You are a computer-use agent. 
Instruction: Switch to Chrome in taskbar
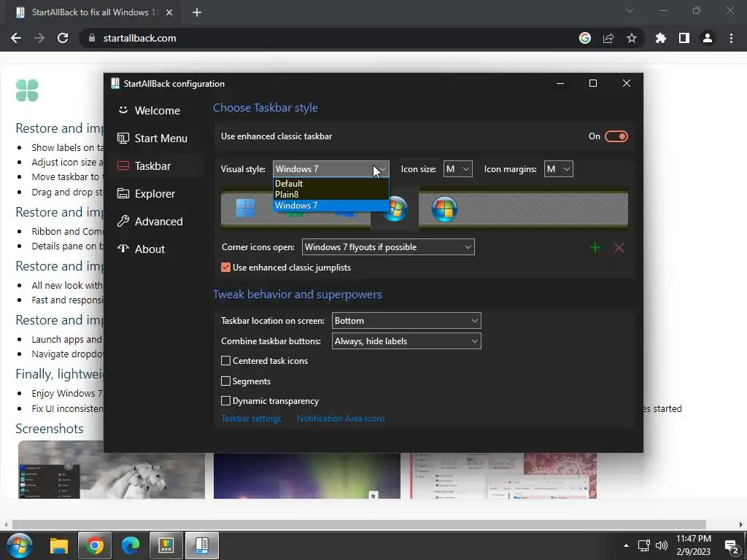coord(95,545)
